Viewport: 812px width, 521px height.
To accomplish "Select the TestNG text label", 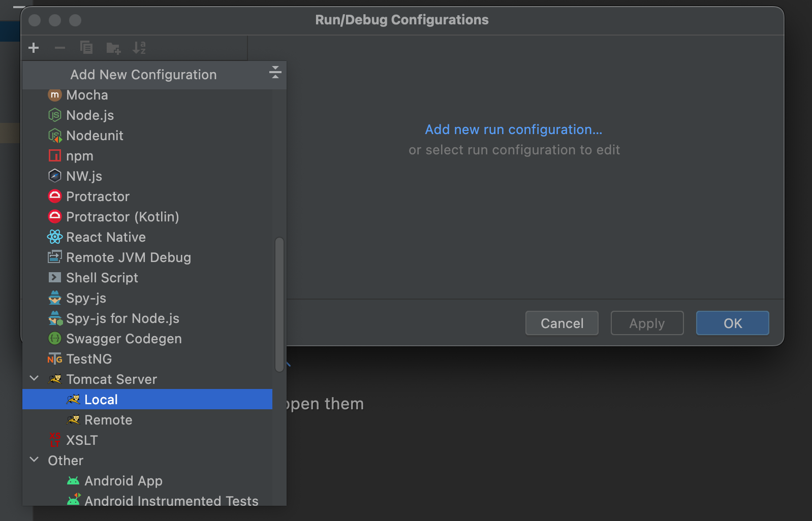I will tap(89, 359).
